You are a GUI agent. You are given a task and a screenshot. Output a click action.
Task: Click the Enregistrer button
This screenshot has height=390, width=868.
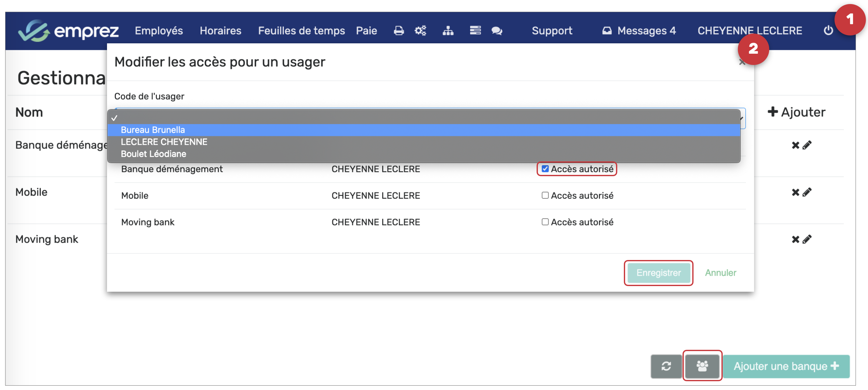coord(658,273)
